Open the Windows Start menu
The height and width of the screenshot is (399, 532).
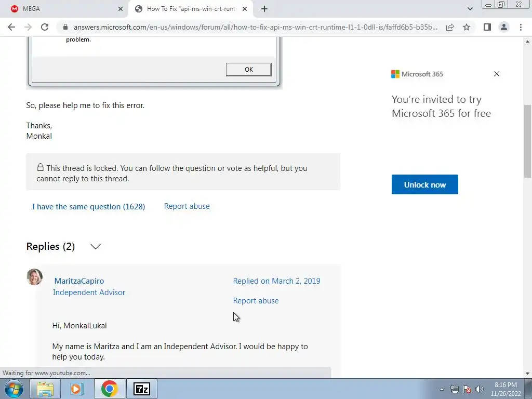(14, 389)
